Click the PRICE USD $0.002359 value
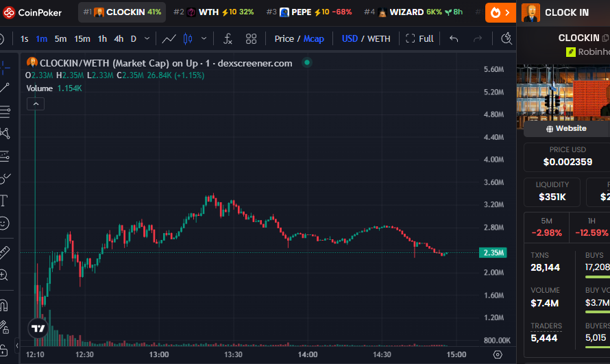The height and width of the screenshot is (364, 610). coord(568,162)
